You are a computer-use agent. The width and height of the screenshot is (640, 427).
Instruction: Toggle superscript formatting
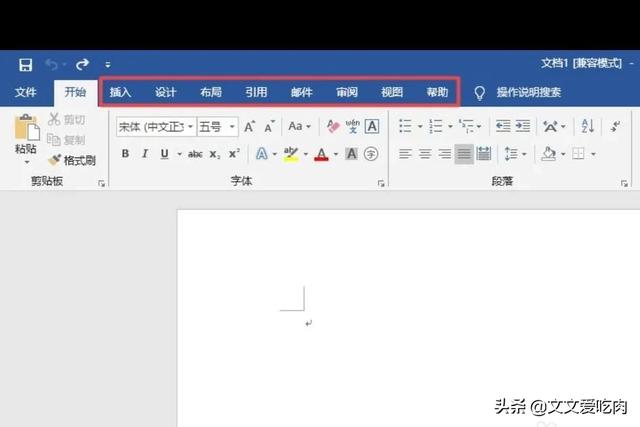[x=234, y=153]
